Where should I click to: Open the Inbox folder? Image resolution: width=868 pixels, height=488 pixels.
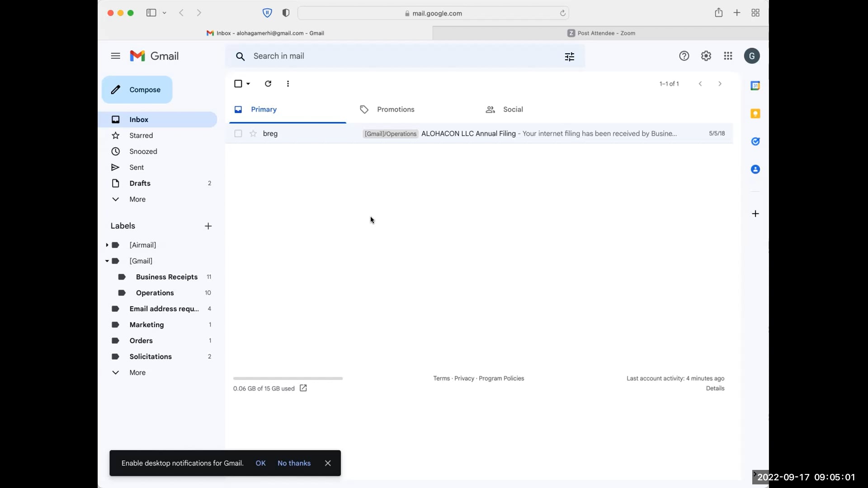157,120
